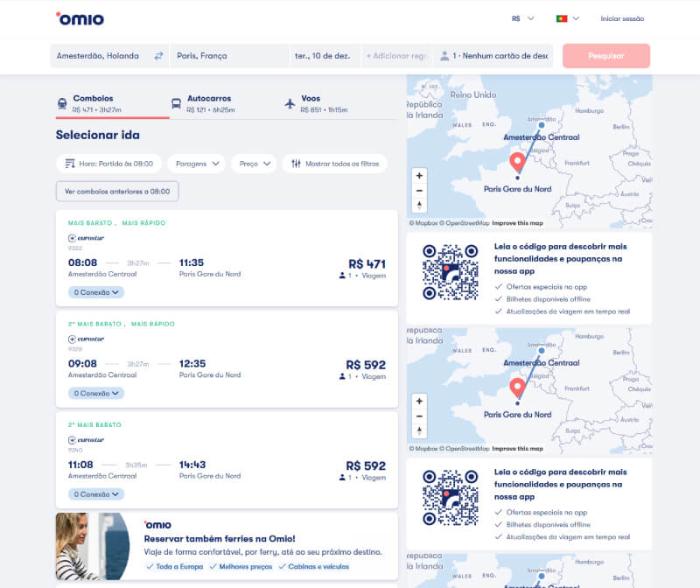Click passenger icon in search bar
The image size is (700, 588).
(444, 56)
